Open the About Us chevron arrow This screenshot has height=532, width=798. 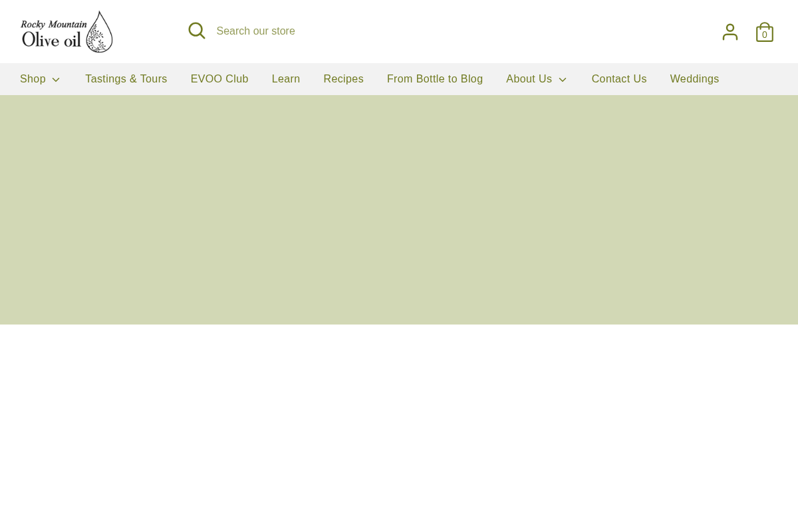563,80
